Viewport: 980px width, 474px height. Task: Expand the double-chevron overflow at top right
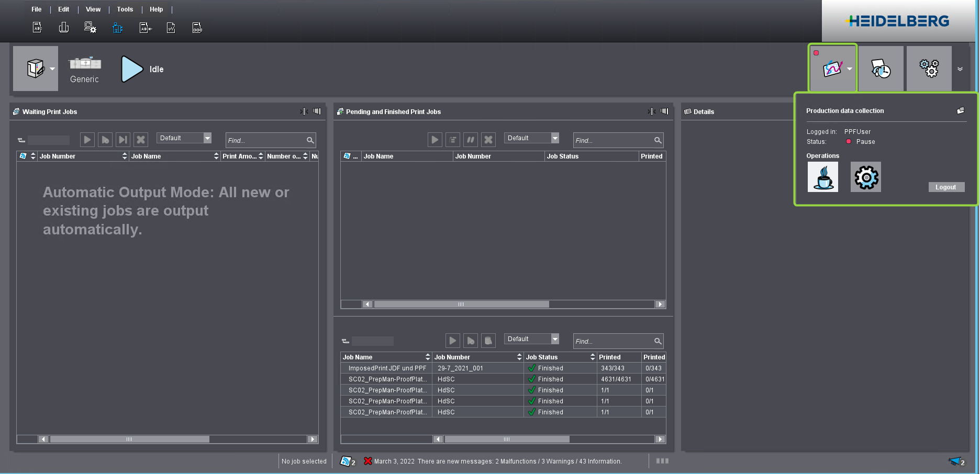coord(960,69)
